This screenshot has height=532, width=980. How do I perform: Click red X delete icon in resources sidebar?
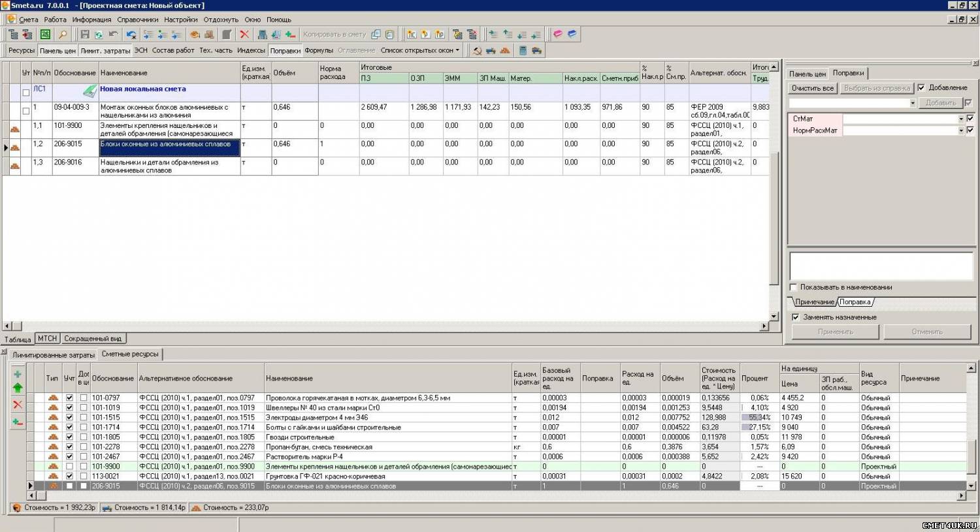(x=18, y=405)
